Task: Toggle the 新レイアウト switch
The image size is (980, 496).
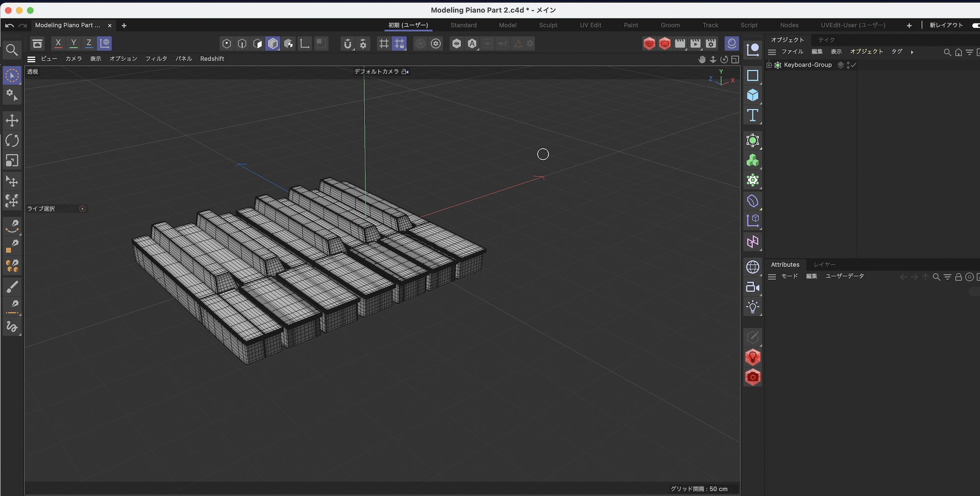Action: pyautogui.click(x=975, y=25)
